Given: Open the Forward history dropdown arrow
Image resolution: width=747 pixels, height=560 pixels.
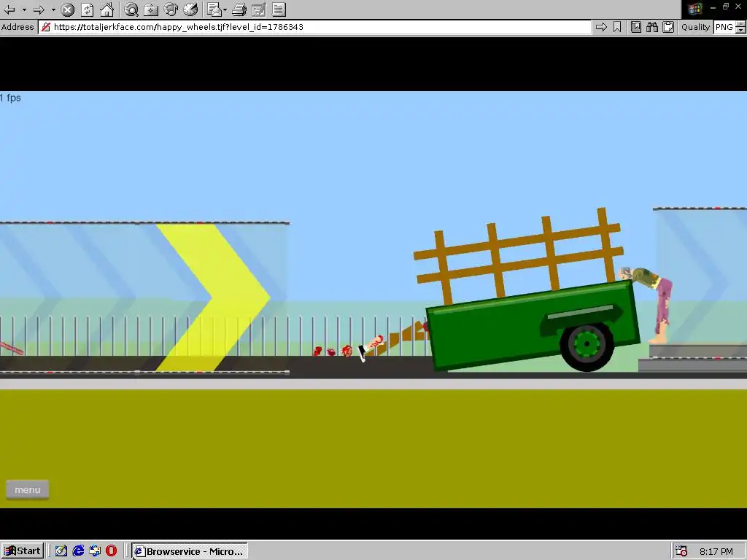Looking at the screenshot, I should click(x=53, y=9).
